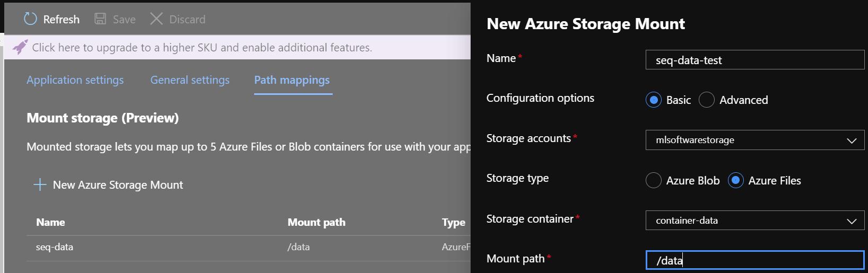This screenshot has height=273, width=868.
Task: Click the Refresh circular arrow icon
Action: click(30, 19)
